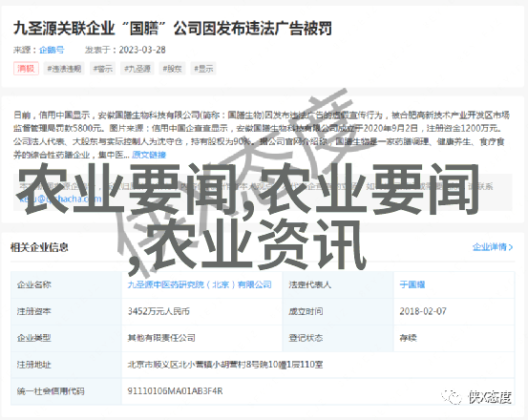Select registration status 存续
528x420 pixels.
408,338
